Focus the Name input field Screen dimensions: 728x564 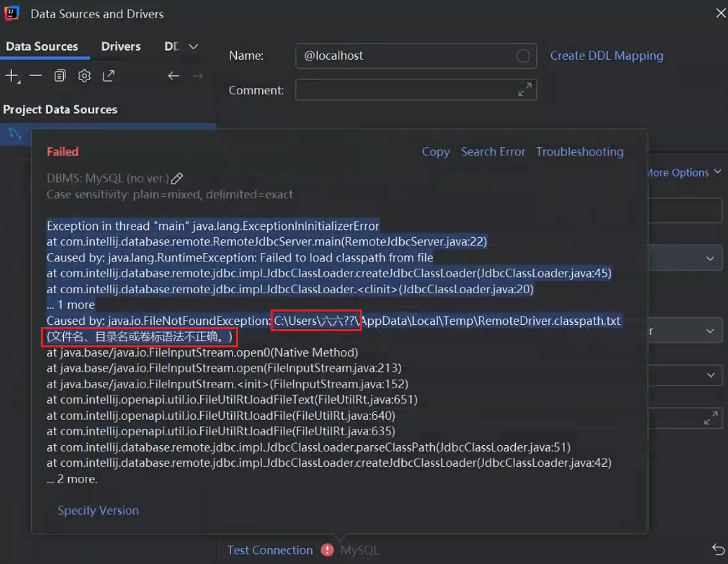point(415,56)
